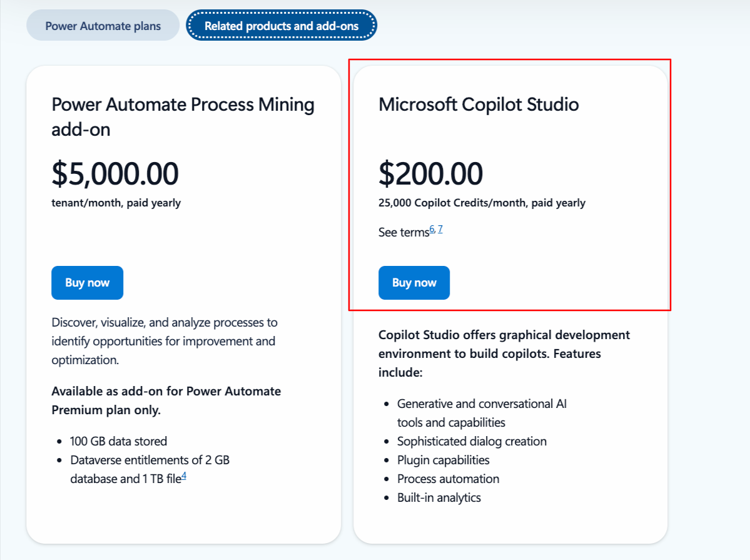Click the $5,000.00 price
The height and width of the screenshot is (560, 750).
tap(115, 173)
